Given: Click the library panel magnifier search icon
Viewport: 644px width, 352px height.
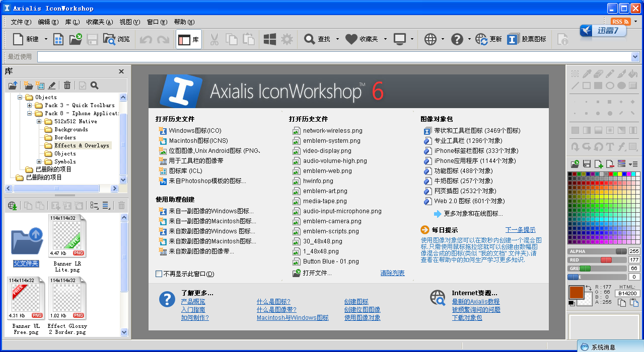Looking at the screenshot, I should click(x=94, y=85).
